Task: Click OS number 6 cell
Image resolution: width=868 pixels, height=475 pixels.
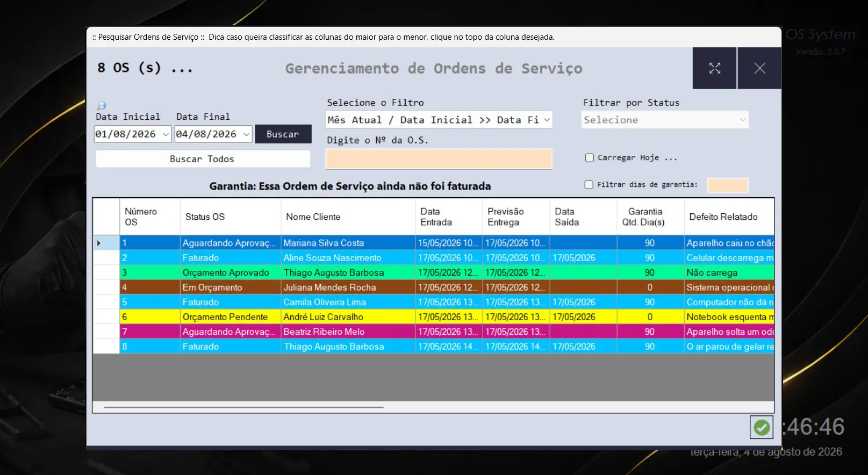Action: (x=150, y=317)
